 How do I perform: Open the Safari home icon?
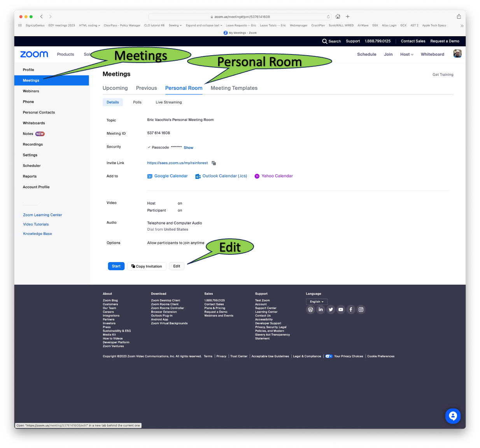(x=338, y=17)
